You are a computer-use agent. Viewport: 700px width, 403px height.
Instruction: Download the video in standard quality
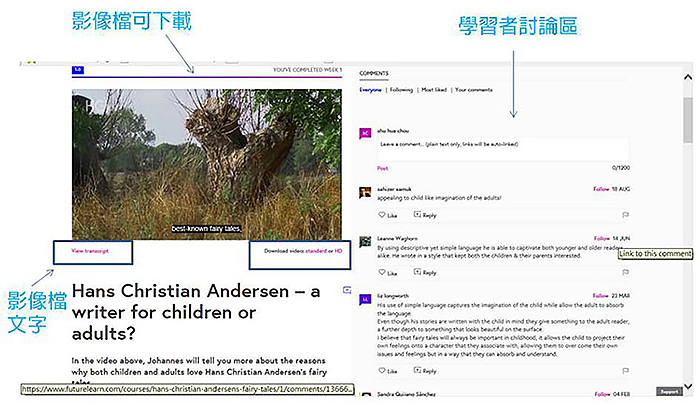click(x=316, y=251)
